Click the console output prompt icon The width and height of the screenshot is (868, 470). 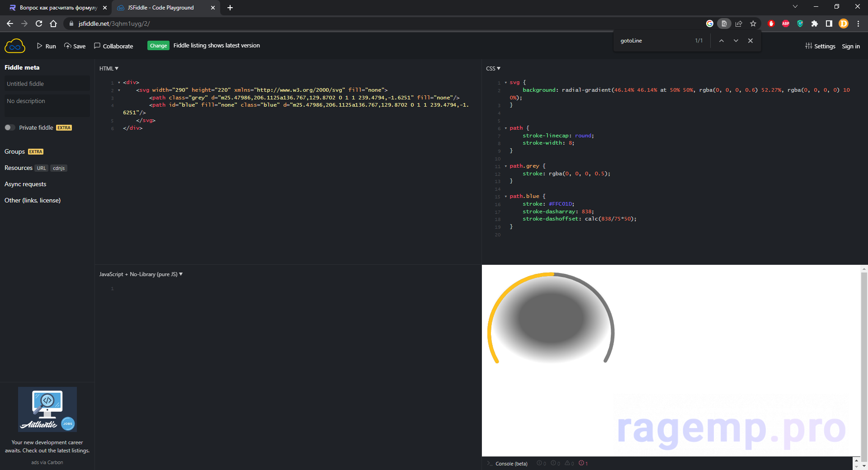coord(489,464)
